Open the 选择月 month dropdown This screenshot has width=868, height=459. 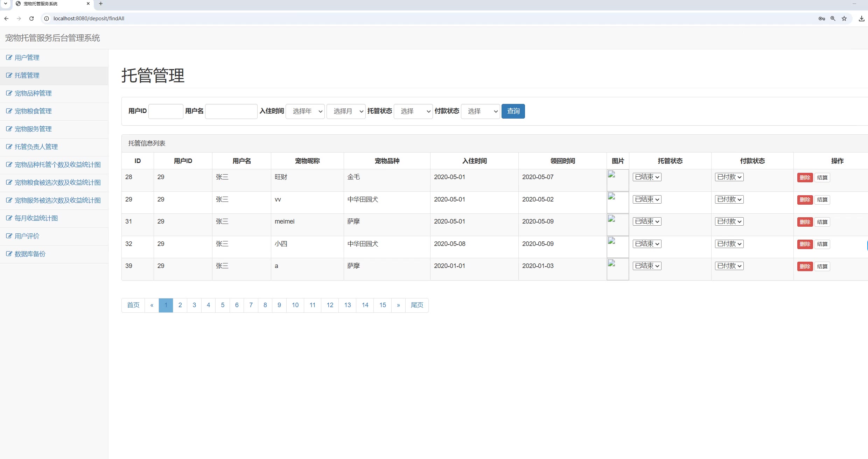pyautogui.click(x=346, y=111)
